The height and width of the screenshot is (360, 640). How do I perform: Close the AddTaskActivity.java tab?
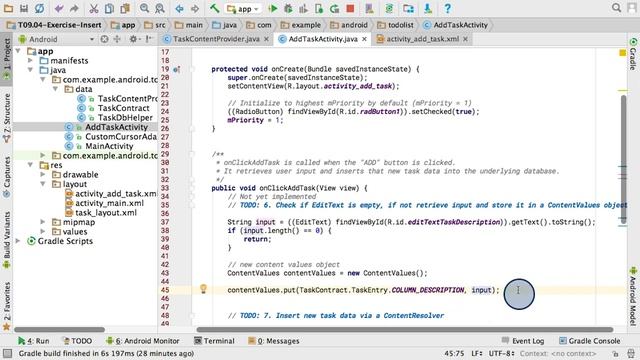point(364,39)
